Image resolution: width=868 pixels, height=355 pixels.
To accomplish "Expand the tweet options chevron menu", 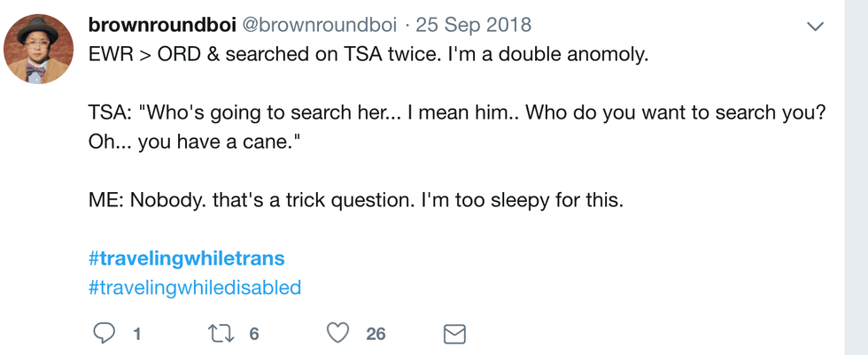I will 815,27.
